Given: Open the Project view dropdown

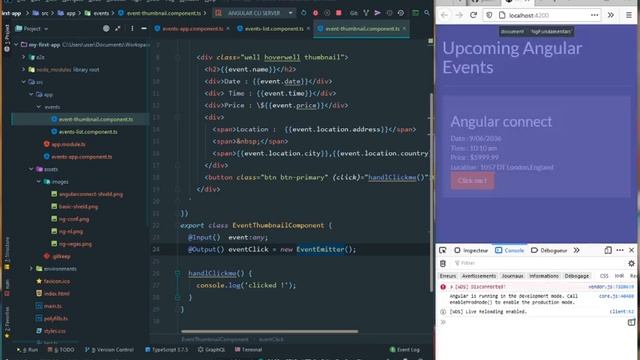Looking at the screenshot, I should [32, 29].
